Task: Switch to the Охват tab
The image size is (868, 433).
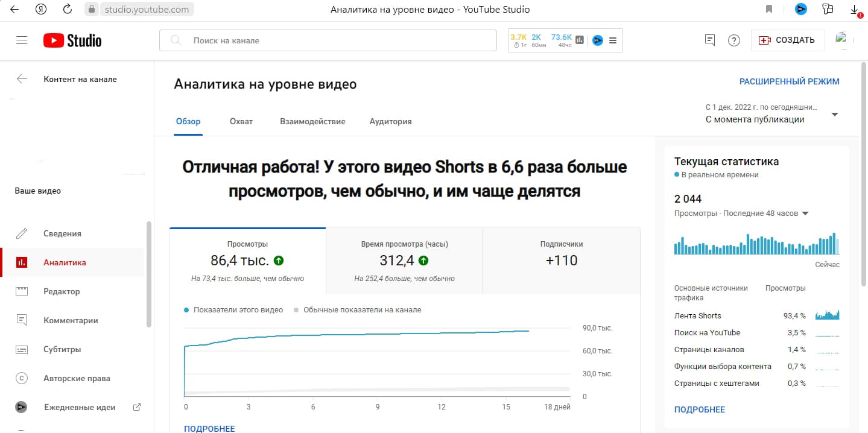Action: (x=241, y=121)
